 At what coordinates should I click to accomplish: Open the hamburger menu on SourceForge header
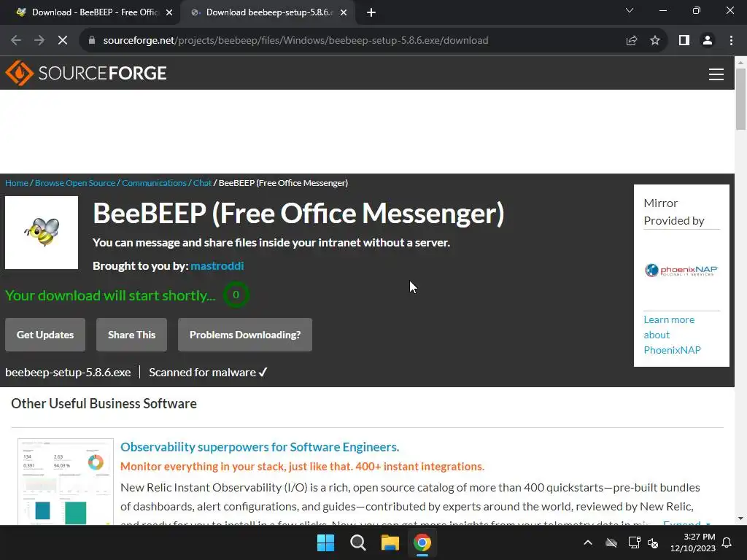[x=716, y=74]
